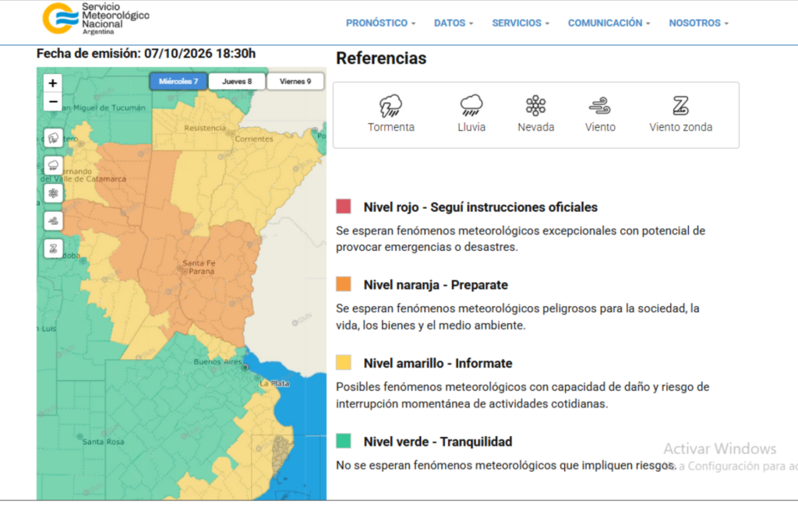Click 'Nivel verde - Tranquilidad' heading
The height and width of the screenshot is (532, 798).
(x=438, y=442)
